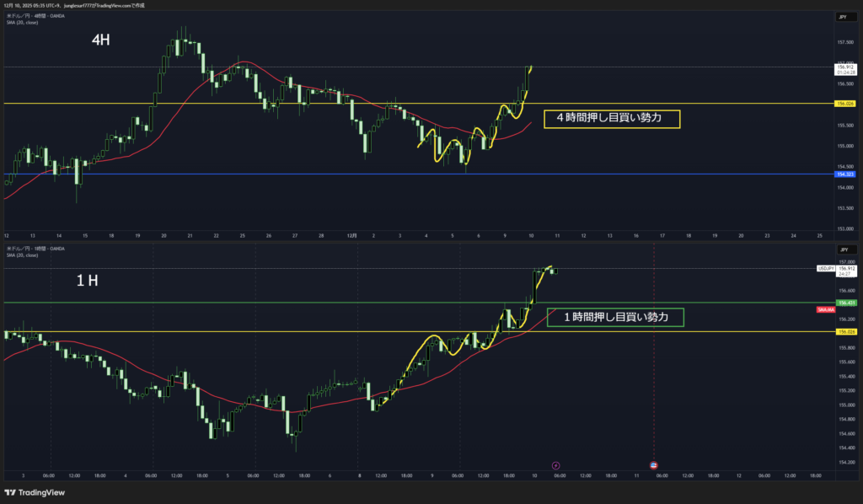Select the yellow 4時間押し目買い勢力 text box
Image resolution: width=863 pixels, height=504 pixels.
[x=611, y=119]
